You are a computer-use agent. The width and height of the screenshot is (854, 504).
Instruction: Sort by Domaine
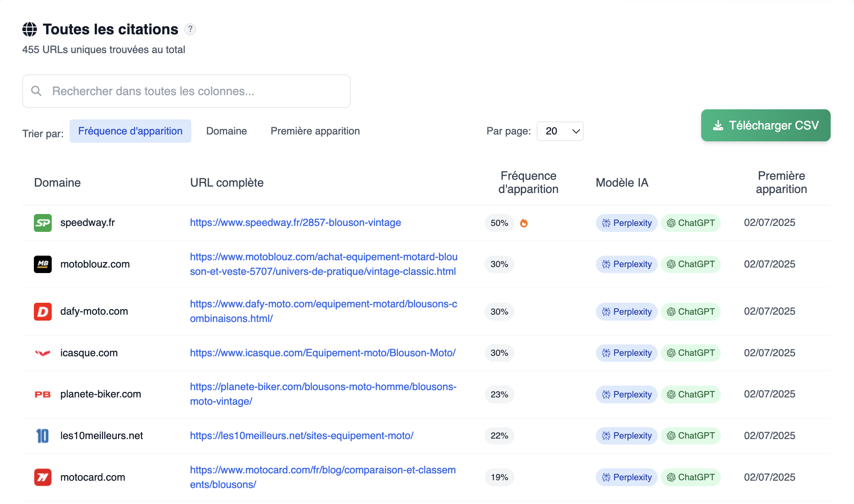[x=227, y=131]
